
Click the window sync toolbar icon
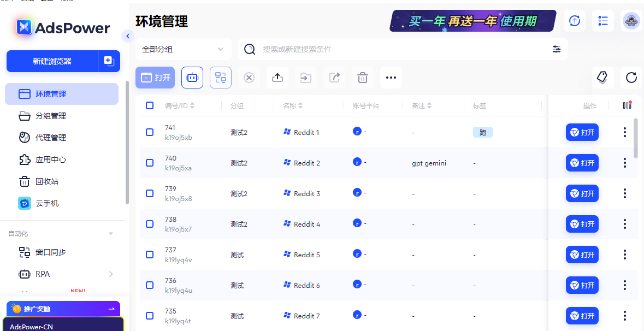pos(221,78)
